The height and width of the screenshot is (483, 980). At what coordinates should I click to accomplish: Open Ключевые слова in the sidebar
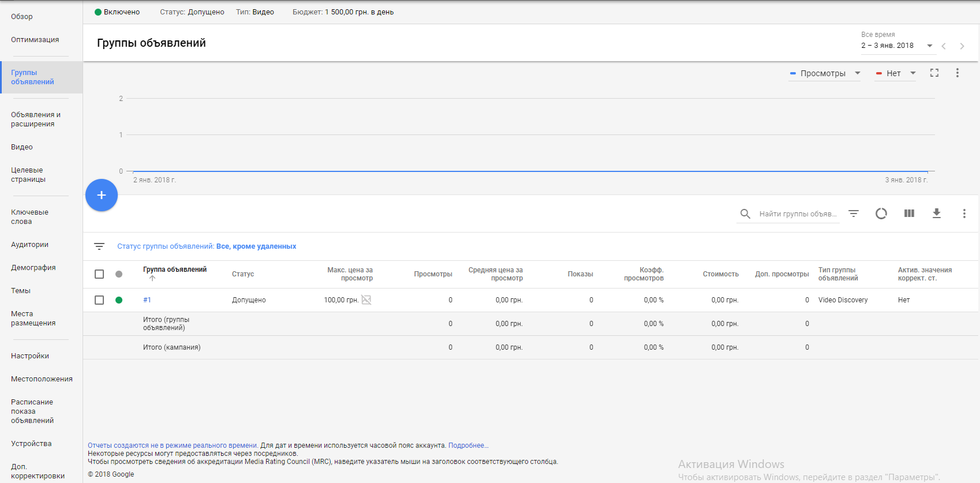coord(30,217)
